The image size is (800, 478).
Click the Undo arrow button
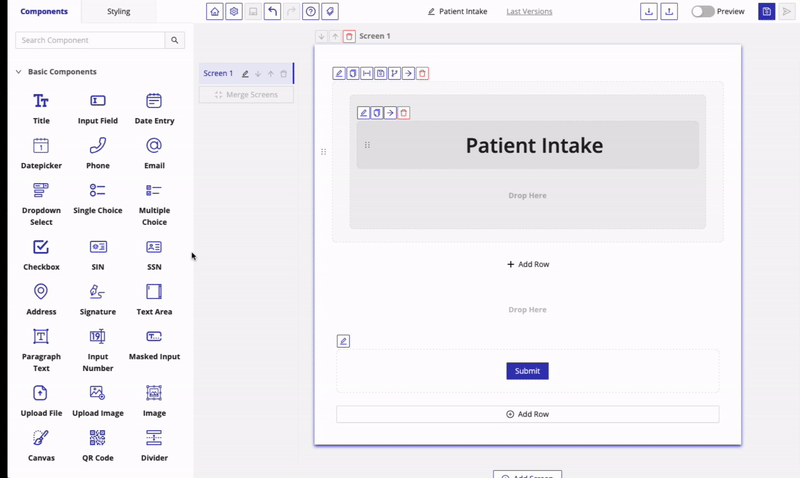pyautogui.click(x=272, y=12)
